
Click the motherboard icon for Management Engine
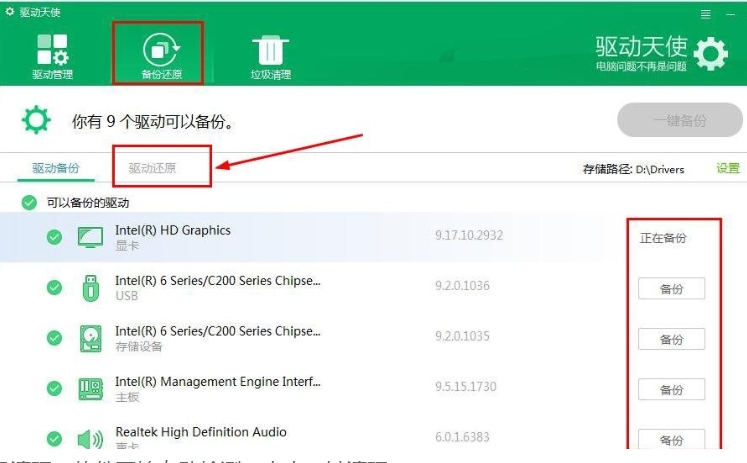[91, 389]
